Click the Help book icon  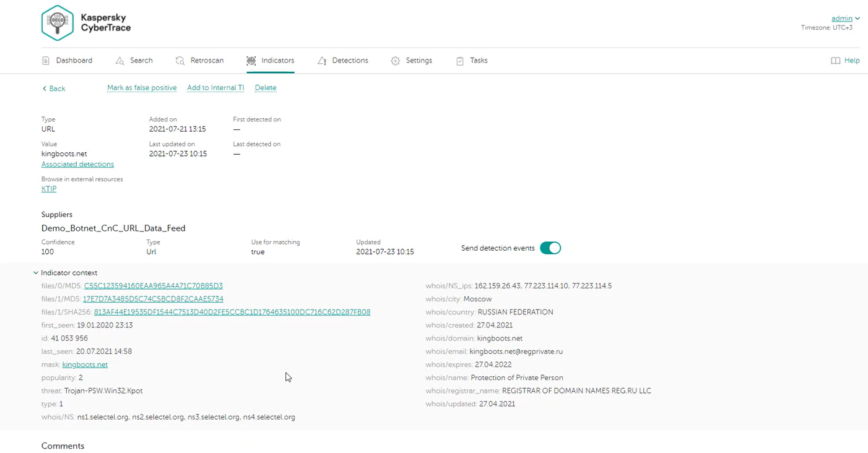tap(836, 61)
